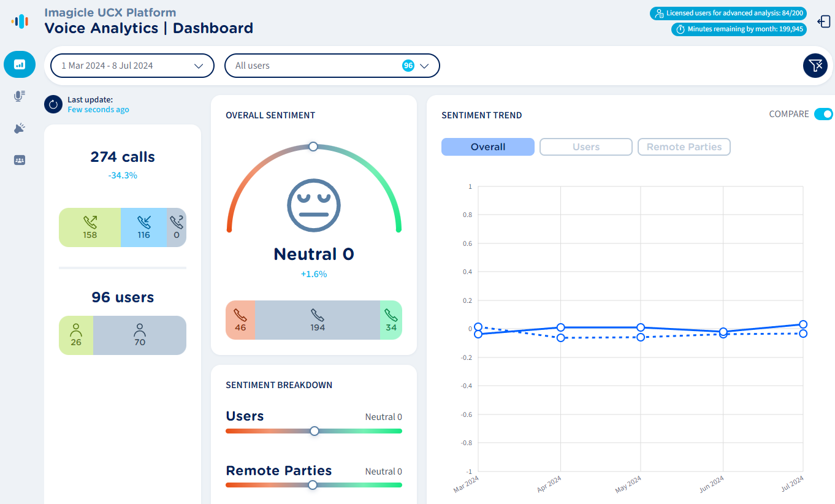Click the megaphone icon in sidebar
The height and width of the screenshot is (504, 835).
click(20, 128)
